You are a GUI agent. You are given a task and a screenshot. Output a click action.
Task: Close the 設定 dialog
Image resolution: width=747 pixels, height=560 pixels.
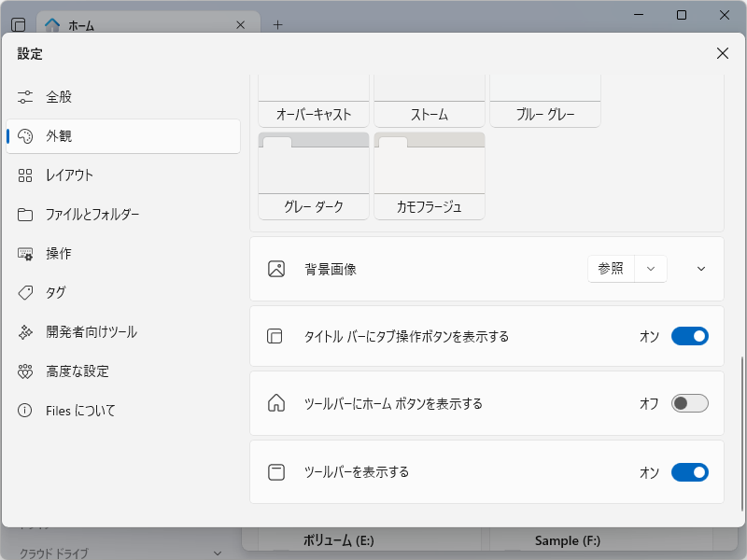coord(722,53)
